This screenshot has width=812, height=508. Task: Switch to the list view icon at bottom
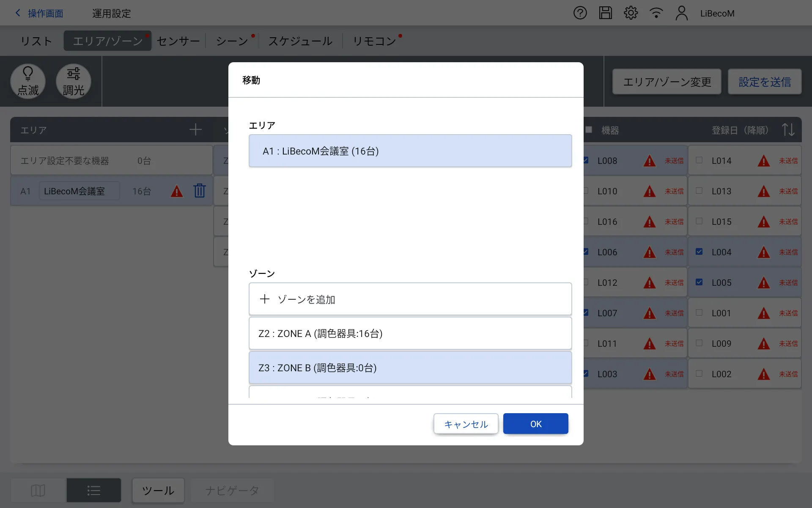tap(93, 490)
